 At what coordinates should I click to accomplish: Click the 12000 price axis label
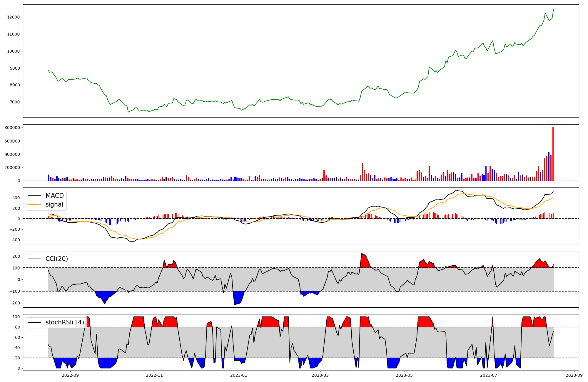point(13,17)
